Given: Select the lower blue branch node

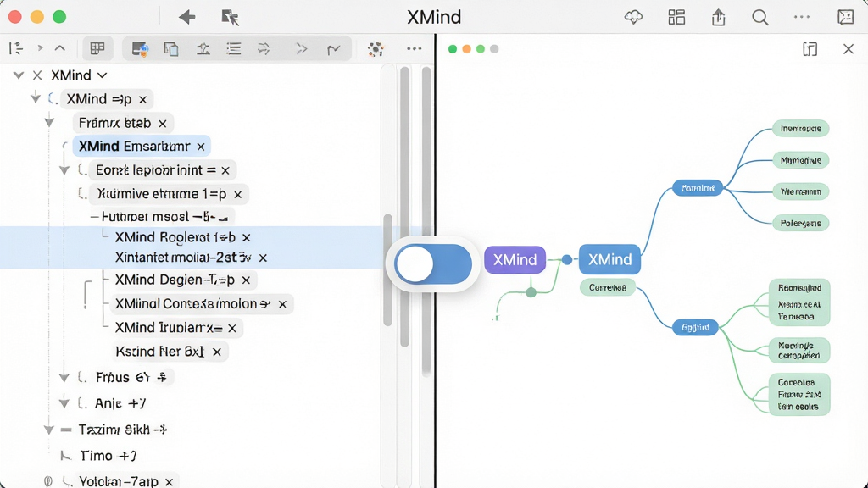Looking at the screenshot, I should (695, 327).
